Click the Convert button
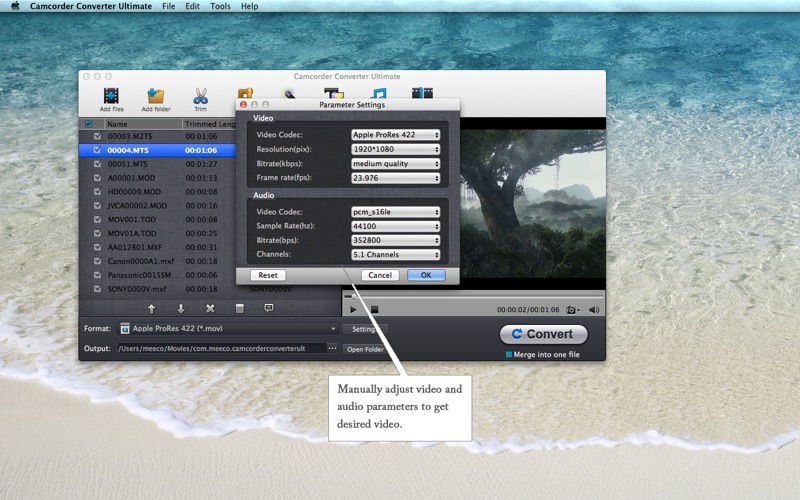The width and height of the screenshot is (800, 500). tap(543, 334)
